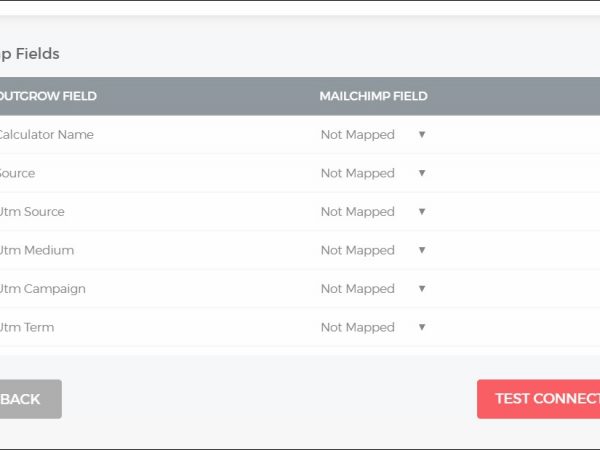The width and height of the screenshot is (600, 450).
Task: Click the dropdown arrow in the Calculator Name row
Action: coord(422,134)
